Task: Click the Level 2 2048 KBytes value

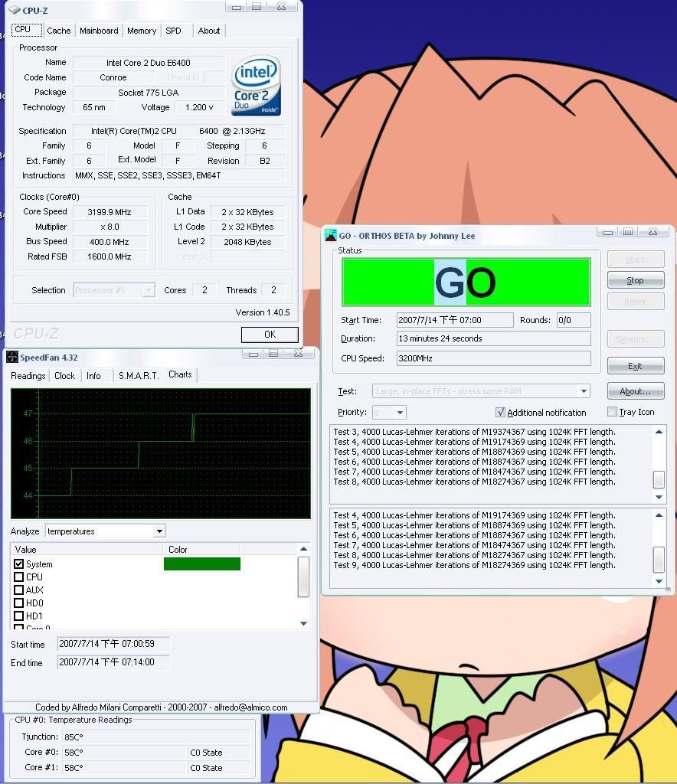Action: [247, 242]
